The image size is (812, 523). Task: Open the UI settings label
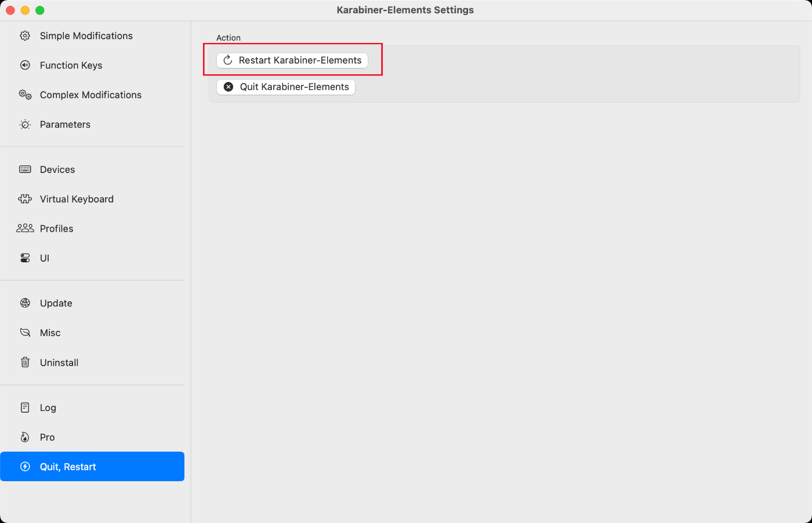(45, 258)
